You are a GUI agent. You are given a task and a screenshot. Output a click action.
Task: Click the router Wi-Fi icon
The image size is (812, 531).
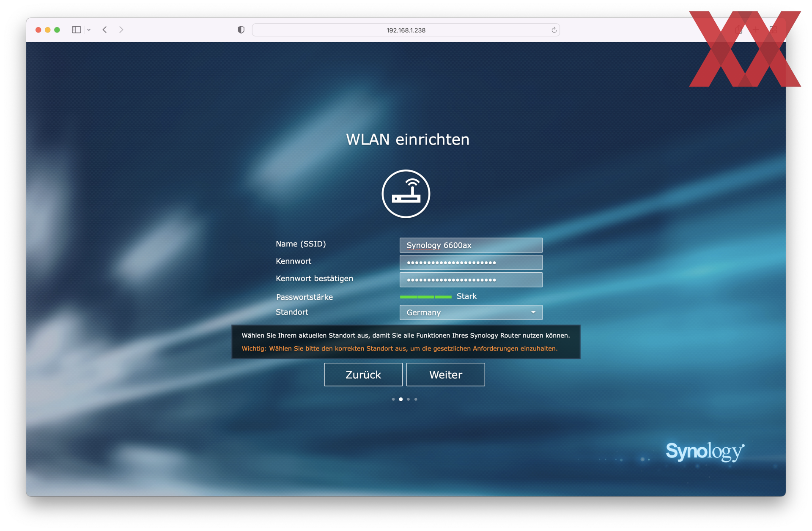click(406, 194)
